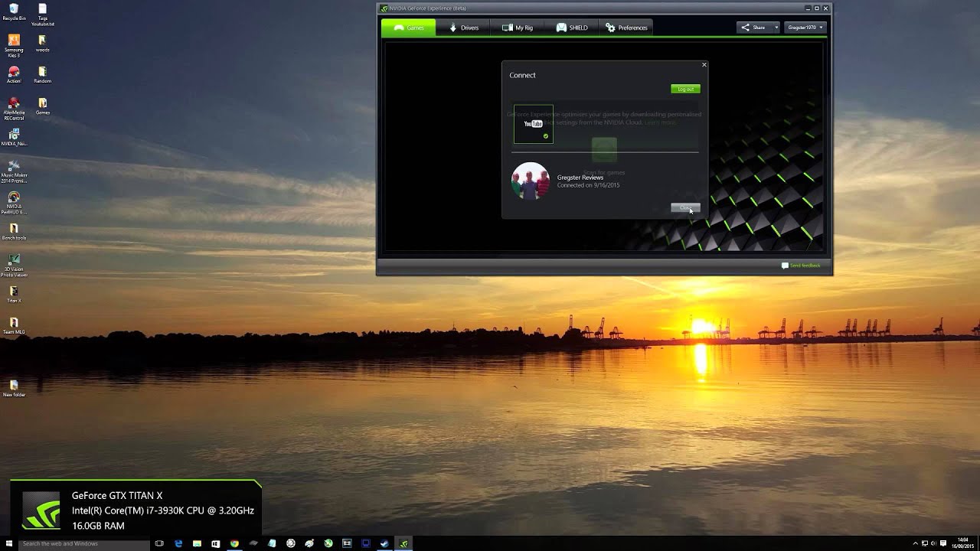Open Google Chrome from the taskbar

coord(234,543)
